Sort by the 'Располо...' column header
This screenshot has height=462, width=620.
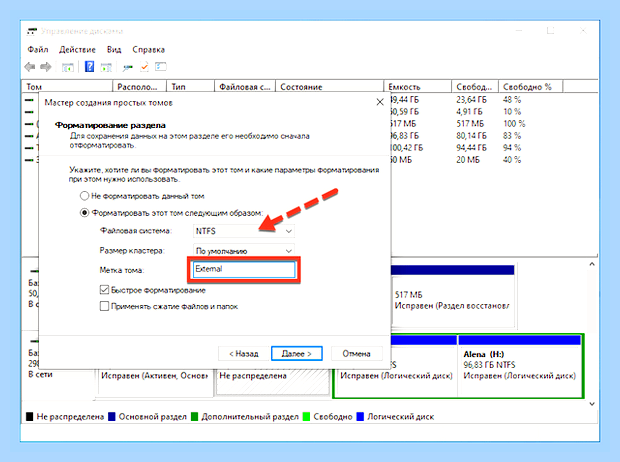point(140,87)
